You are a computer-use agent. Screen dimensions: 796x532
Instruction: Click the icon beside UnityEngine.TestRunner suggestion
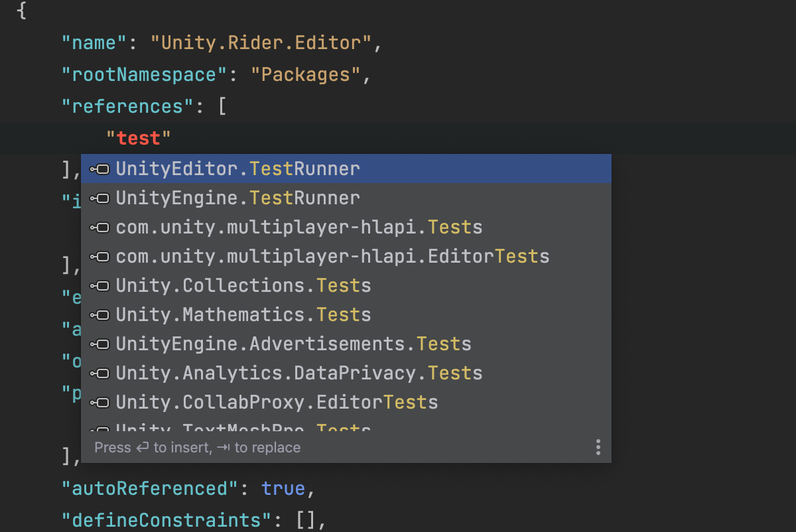click(99, 198)
